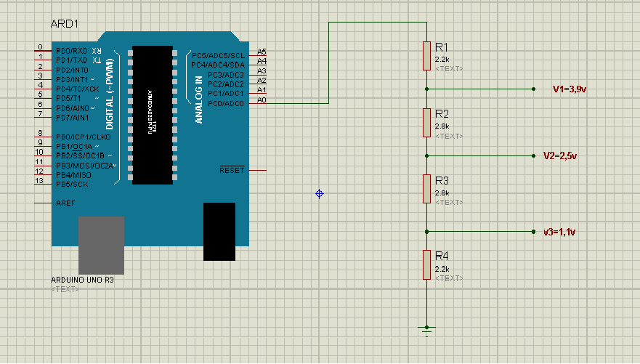
Task: Click the v3 wire terminal dot
Action: click(533, 232)
